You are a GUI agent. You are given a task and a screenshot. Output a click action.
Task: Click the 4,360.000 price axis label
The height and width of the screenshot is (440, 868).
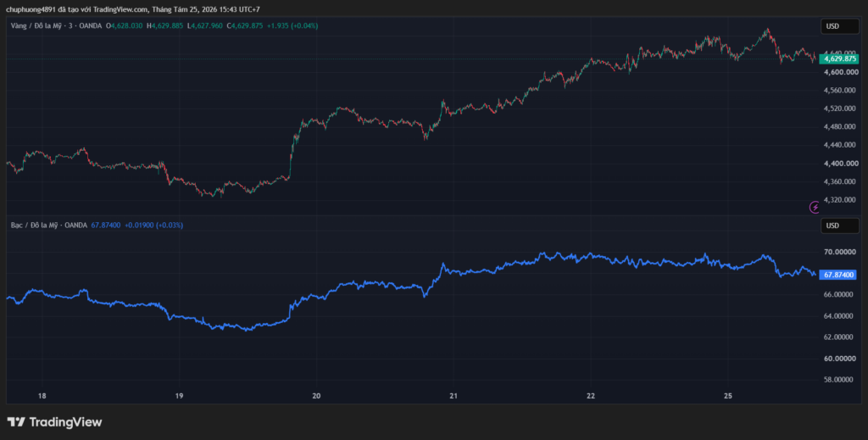(x=838, y=182)
